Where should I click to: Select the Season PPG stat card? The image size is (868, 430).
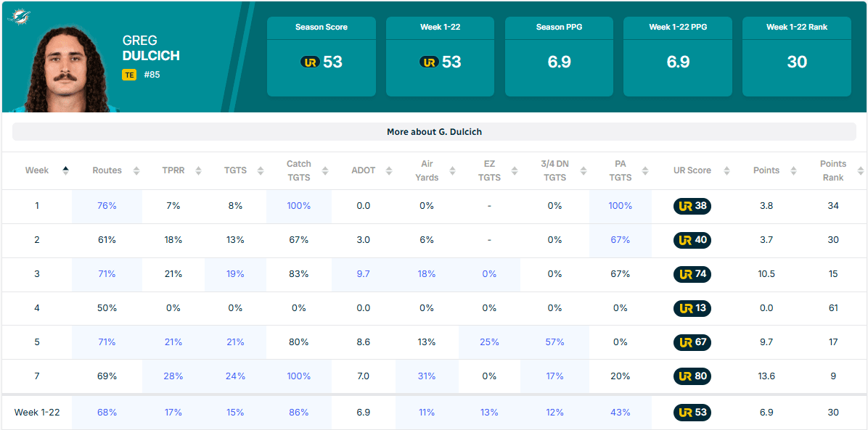(559, 57)
